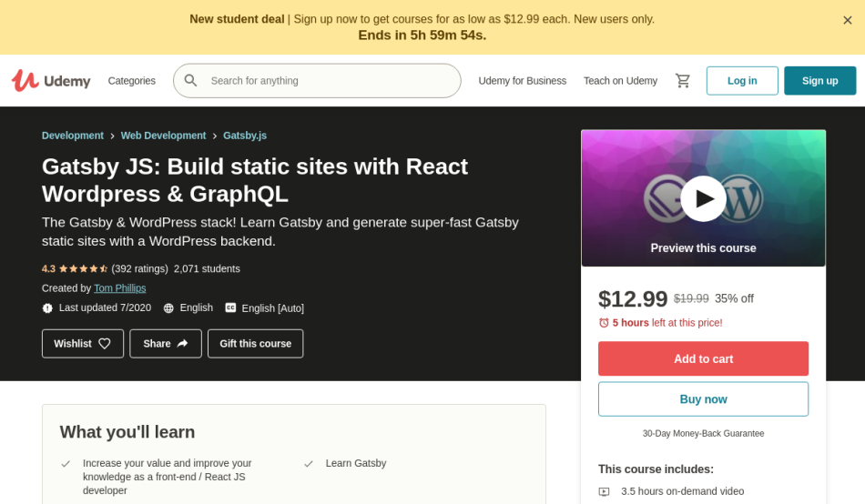Click the alarm clock icon near price
The height and width of the screenshot is (504, 865).
[604, 323]
